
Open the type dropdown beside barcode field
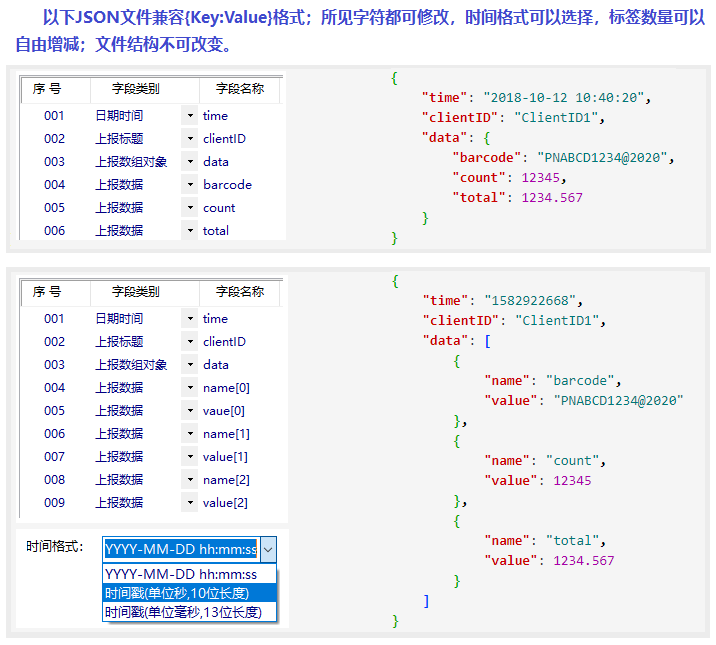[190, 185]
